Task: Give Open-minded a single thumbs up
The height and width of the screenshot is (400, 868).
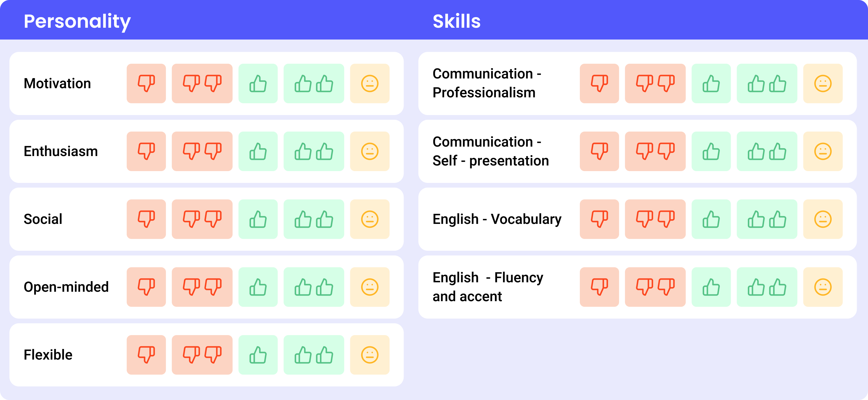Action: (258, 287)
